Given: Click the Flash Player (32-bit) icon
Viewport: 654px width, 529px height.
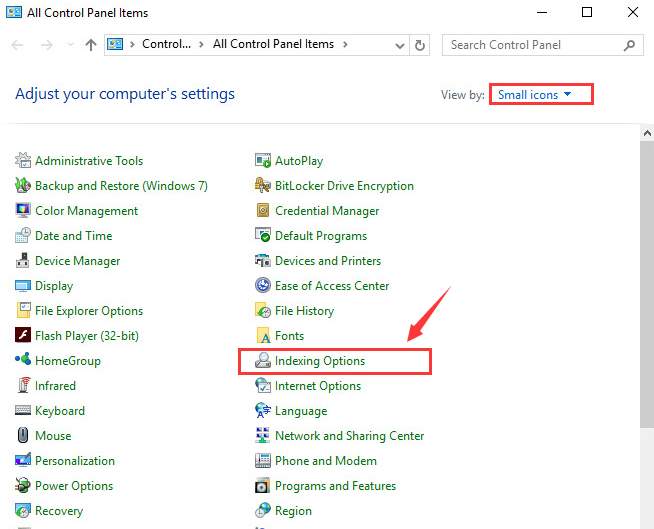Looking at the screenshot, I should tap(23, 336).
